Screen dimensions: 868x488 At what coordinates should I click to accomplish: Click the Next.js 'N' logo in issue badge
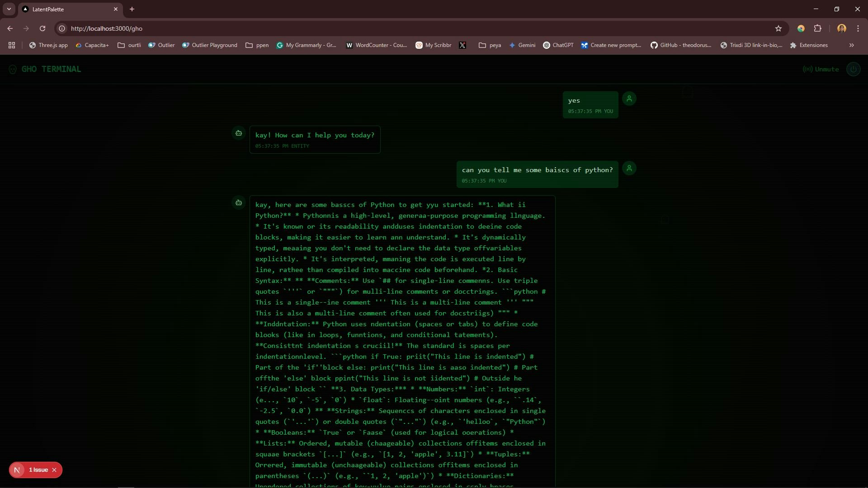pos(17,470)
